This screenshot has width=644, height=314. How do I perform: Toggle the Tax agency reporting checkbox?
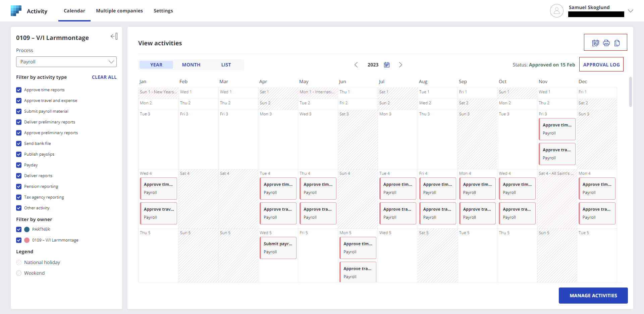(19, 197)
